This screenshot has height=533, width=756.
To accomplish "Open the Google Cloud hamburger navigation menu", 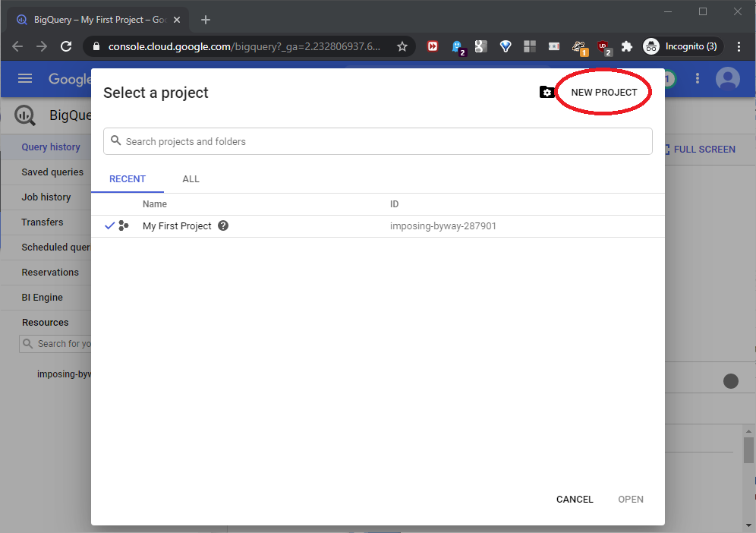I will point(25,78).
